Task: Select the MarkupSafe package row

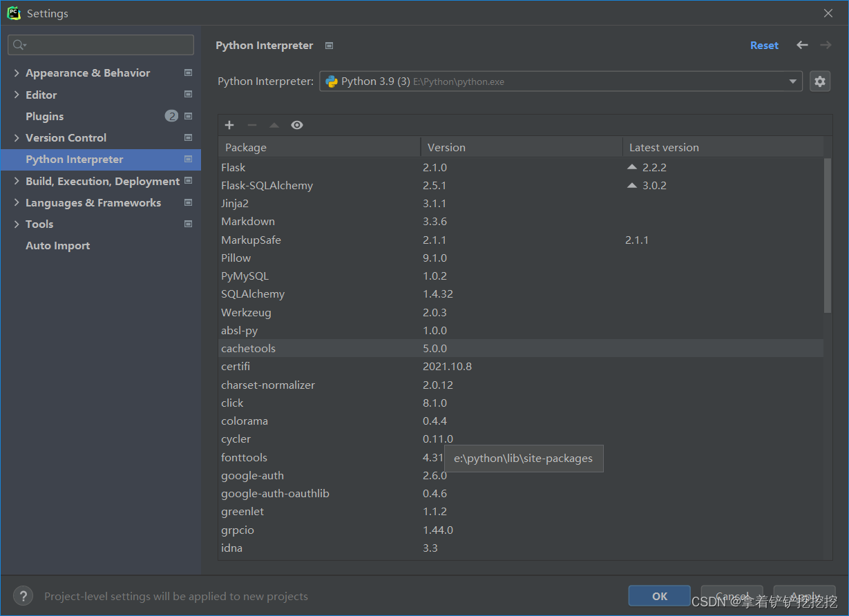Action: 521,240
